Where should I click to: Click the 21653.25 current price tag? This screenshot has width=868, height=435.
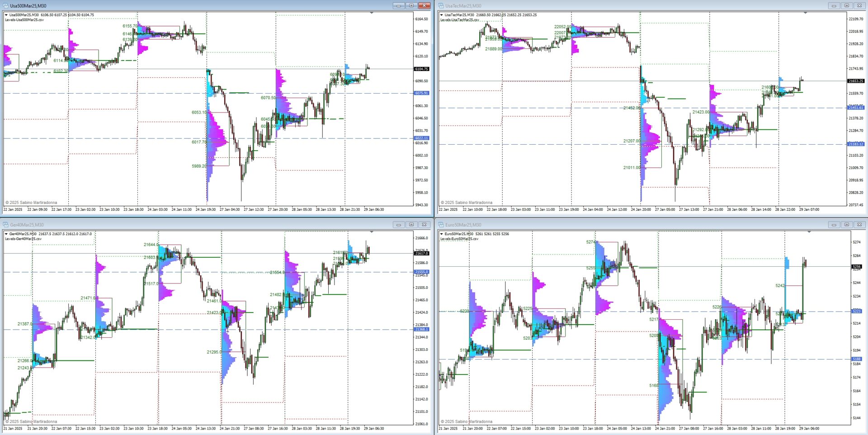[x=856, y=81]
